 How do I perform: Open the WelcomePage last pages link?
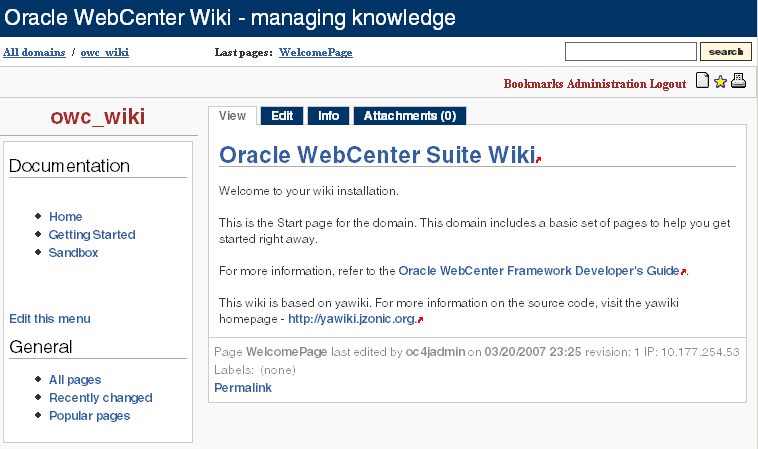[x=316, y=52]
